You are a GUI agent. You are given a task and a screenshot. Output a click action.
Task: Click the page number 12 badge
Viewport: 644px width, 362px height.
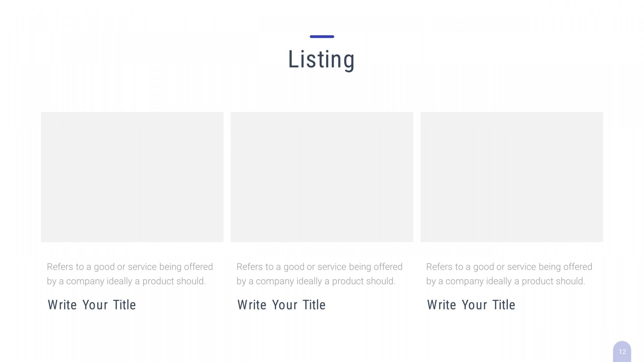622,352
